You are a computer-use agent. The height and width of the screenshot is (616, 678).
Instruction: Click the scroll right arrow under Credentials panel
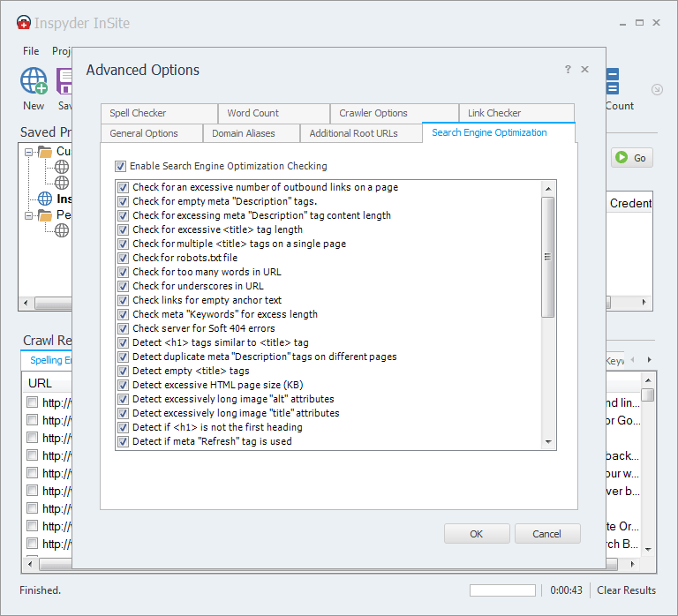[644, 302]
